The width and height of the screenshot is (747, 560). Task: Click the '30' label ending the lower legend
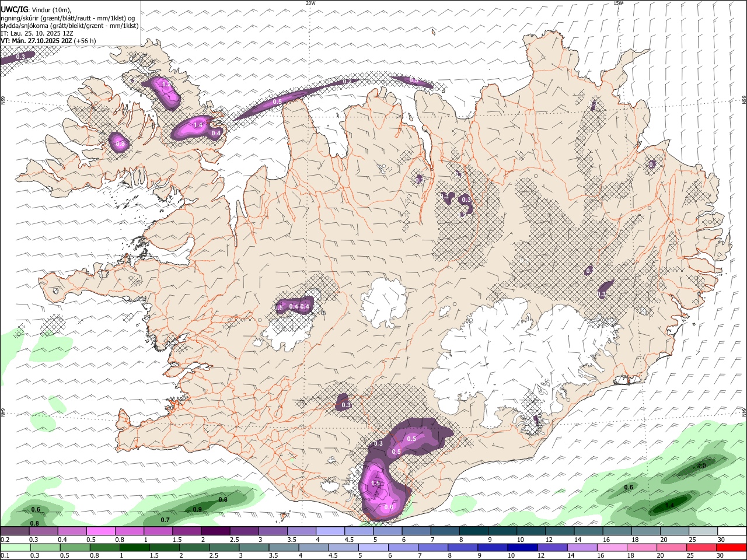(721, 556)
